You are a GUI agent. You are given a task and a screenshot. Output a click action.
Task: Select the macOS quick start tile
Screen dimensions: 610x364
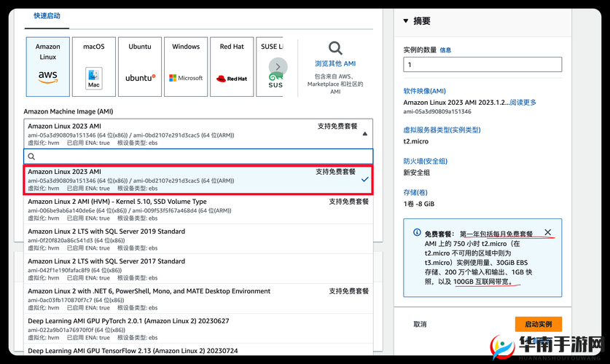[94, 67]
